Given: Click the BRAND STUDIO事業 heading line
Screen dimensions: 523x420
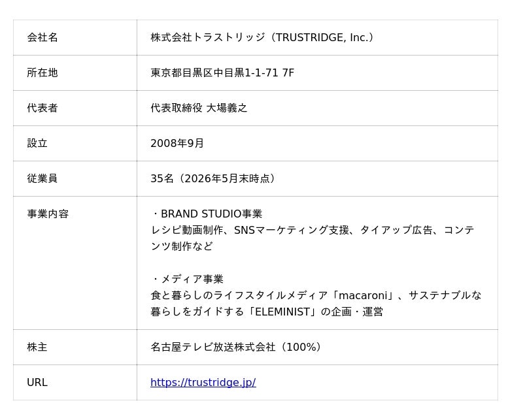Looking at the screenshot, I should [x=207, y=214].
